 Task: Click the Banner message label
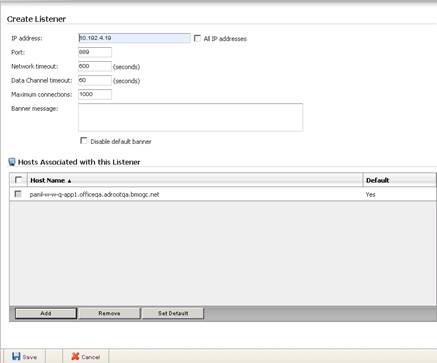click(x=35, y=109)
